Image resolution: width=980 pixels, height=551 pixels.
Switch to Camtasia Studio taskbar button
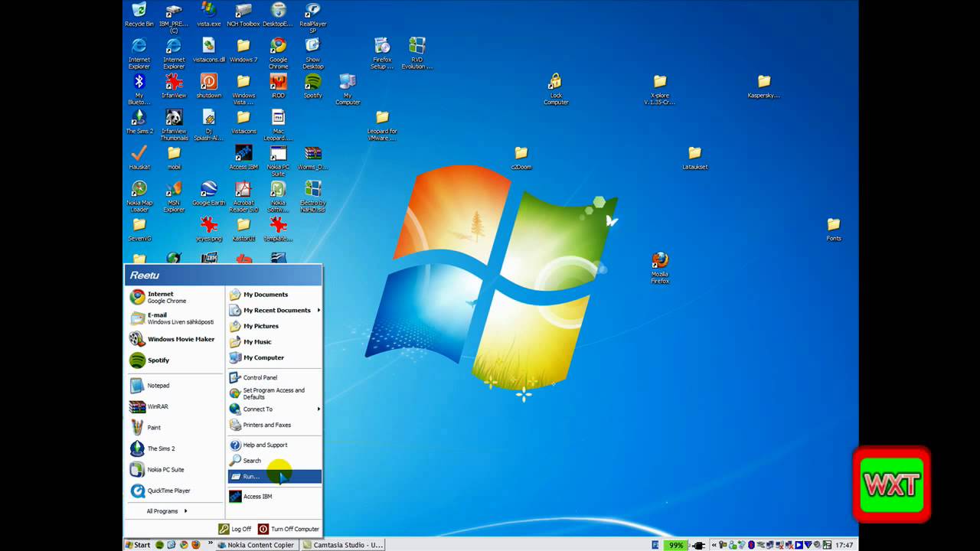(342, 545)
